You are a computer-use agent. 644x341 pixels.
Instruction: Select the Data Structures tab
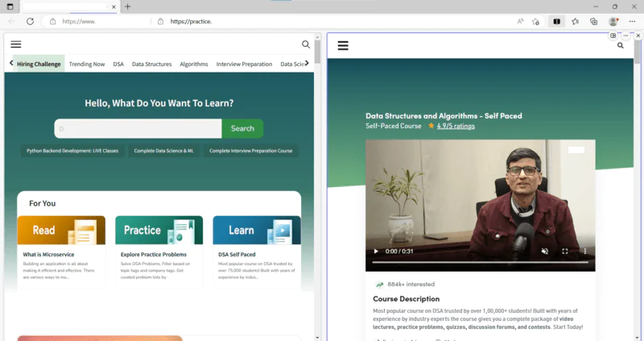pyautogui.click(x=151, y=64)
